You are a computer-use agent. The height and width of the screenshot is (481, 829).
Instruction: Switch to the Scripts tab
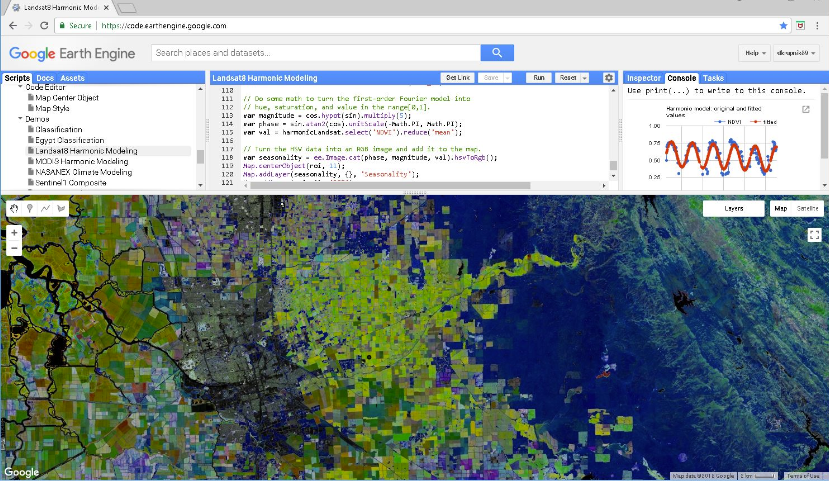[17, 78]
